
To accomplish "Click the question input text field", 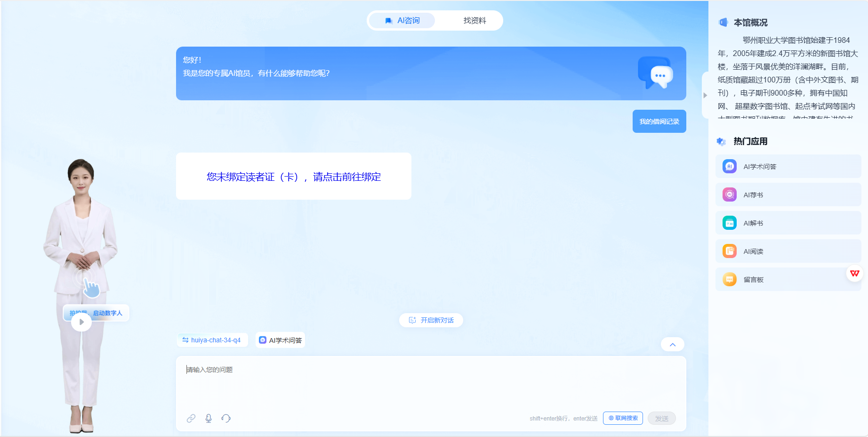I will (x=430, y=381).
